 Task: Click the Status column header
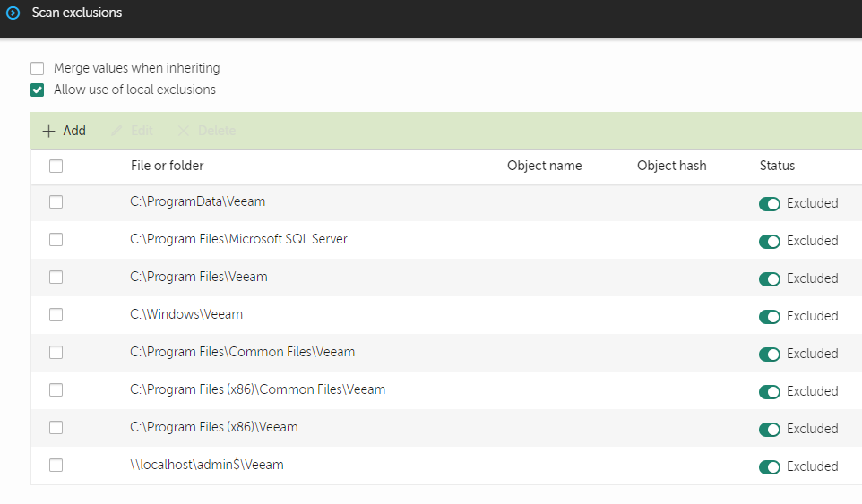click(x=777, y=166)
